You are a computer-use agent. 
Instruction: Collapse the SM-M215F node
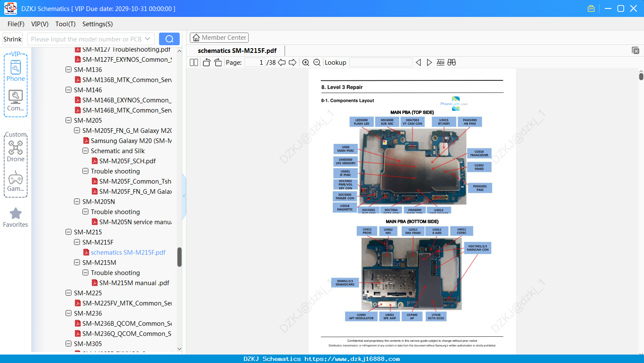coord(77,242)
